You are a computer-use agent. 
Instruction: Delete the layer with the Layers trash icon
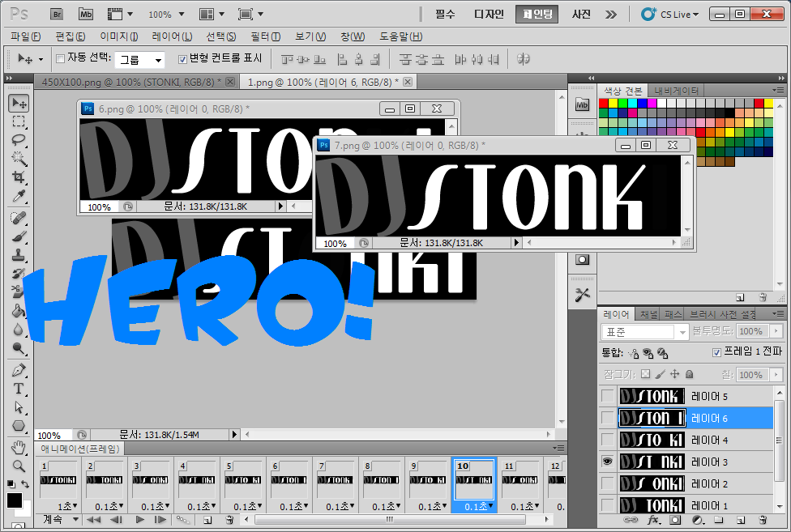point(763,520)
